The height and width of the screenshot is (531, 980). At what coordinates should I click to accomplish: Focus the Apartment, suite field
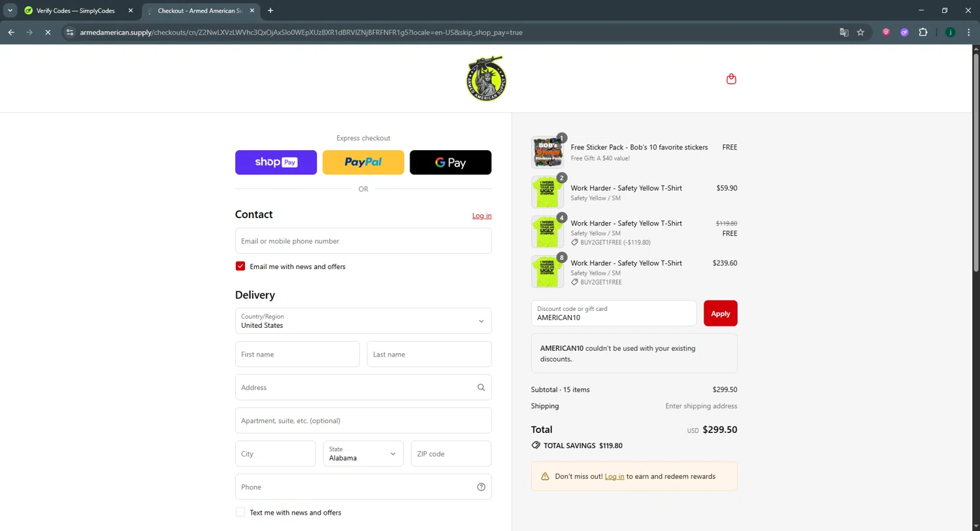click(x=363, y=421)
